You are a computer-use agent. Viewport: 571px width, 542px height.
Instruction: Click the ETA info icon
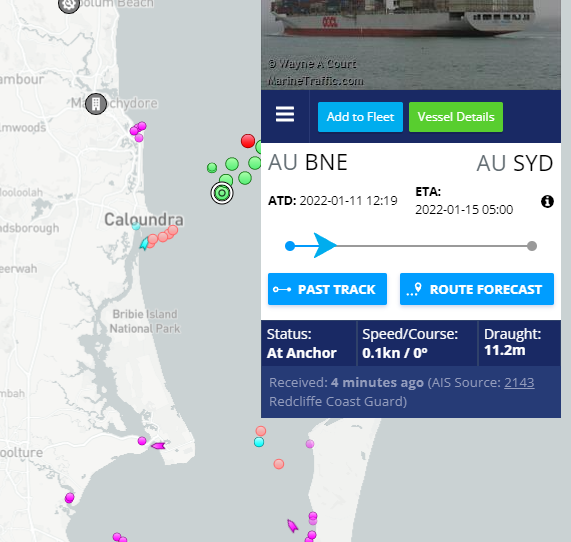(x=547, y=201)
